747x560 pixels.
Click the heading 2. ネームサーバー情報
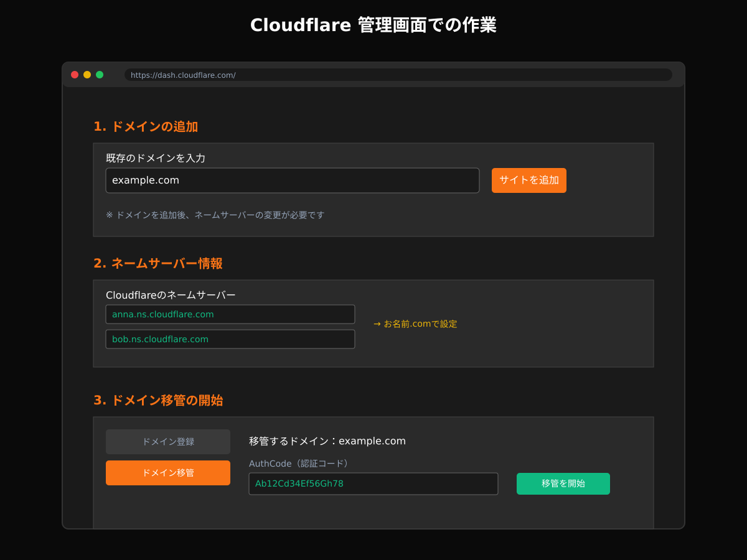[158, 263]
